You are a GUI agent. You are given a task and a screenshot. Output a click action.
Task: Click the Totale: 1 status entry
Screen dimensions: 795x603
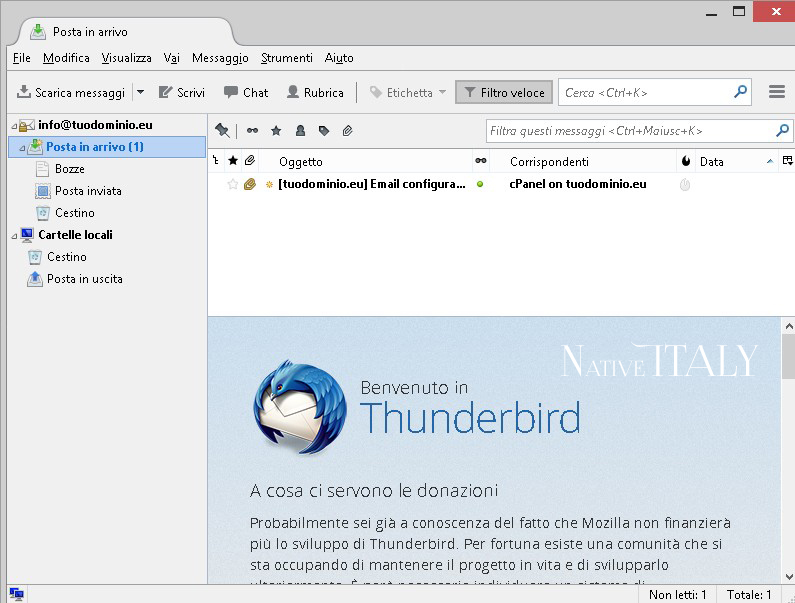[x=749, y=594]
